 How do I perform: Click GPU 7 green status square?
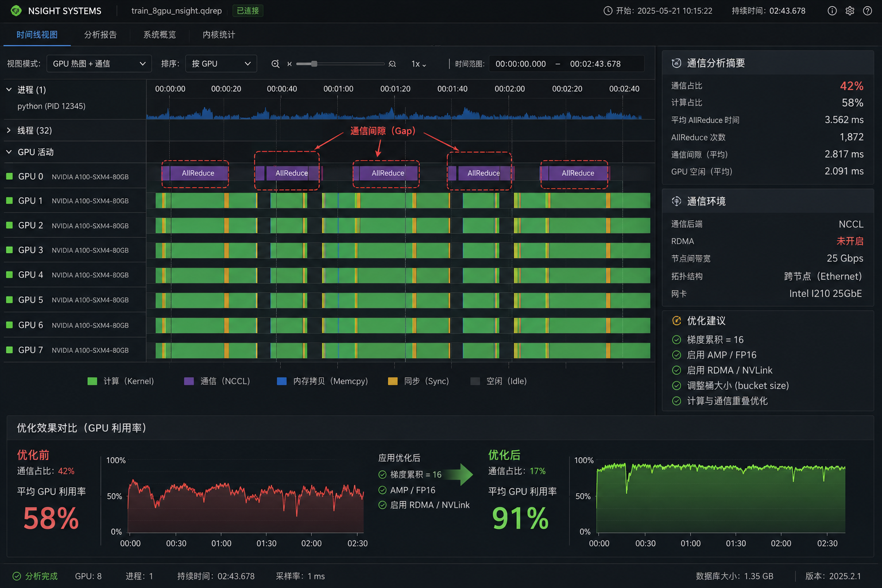tap(9, 350)
